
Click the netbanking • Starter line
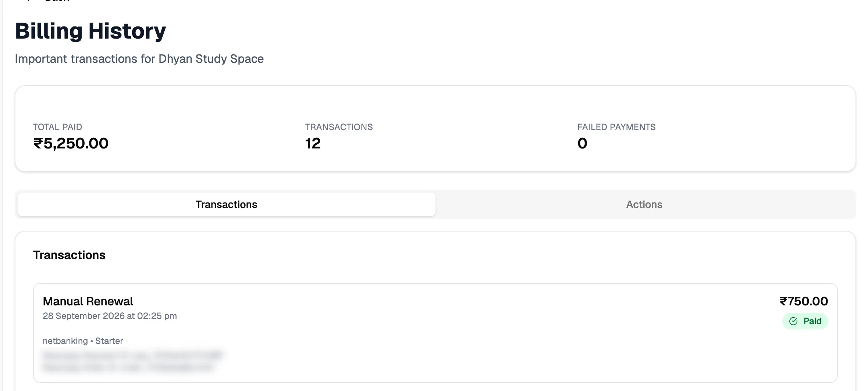coord(83,341)
